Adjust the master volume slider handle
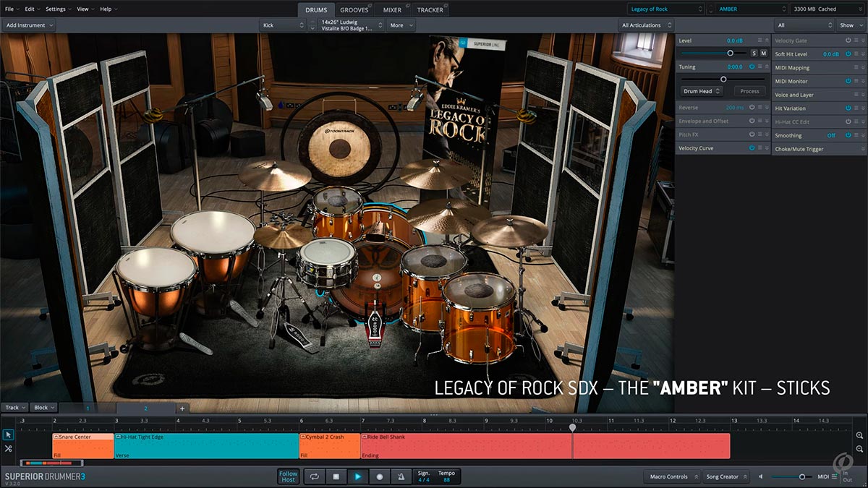Screen dimensions: 868x488 [801, 476]
